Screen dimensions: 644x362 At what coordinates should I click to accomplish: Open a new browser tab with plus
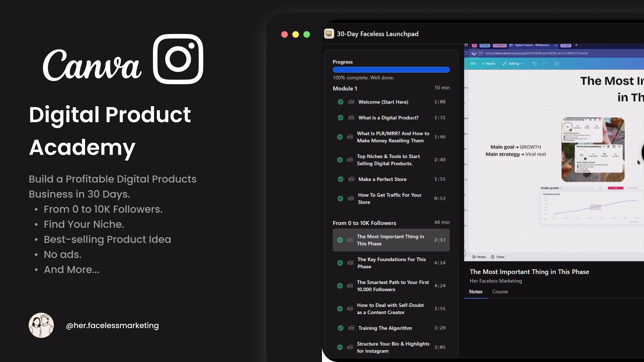[576, 45]
